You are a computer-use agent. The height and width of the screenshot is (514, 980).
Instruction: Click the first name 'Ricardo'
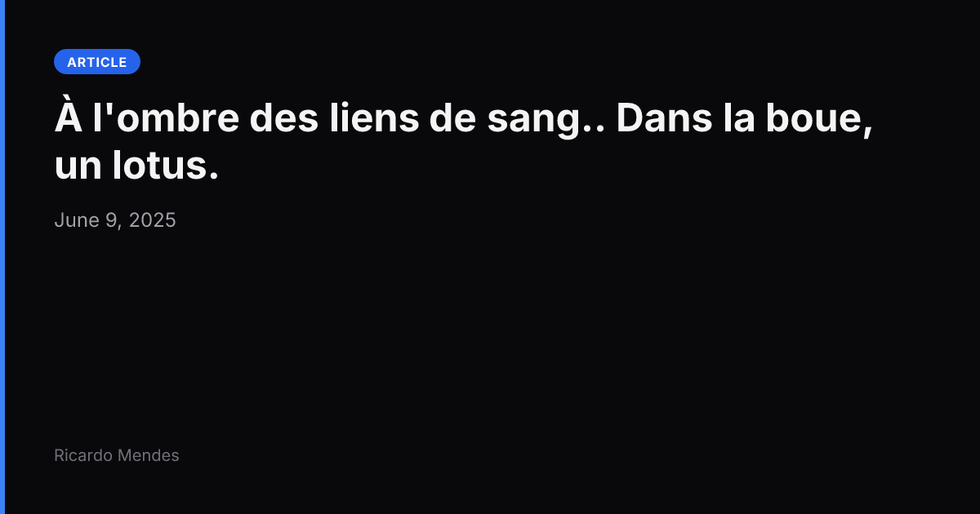[83, 455]
